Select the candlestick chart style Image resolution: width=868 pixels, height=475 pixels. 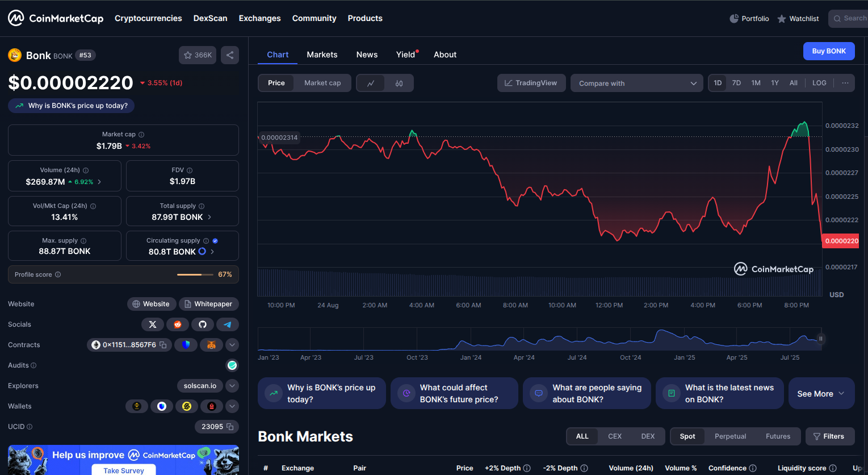tap(399, 83)
